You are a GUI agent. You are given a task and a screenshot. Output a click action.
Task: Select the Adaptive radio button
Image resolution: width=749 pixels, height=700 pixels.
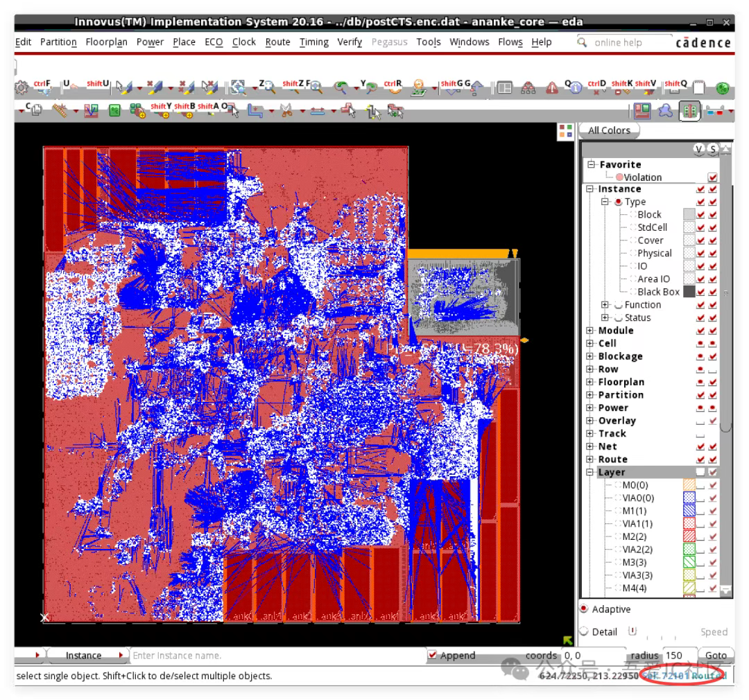[584, 609]
